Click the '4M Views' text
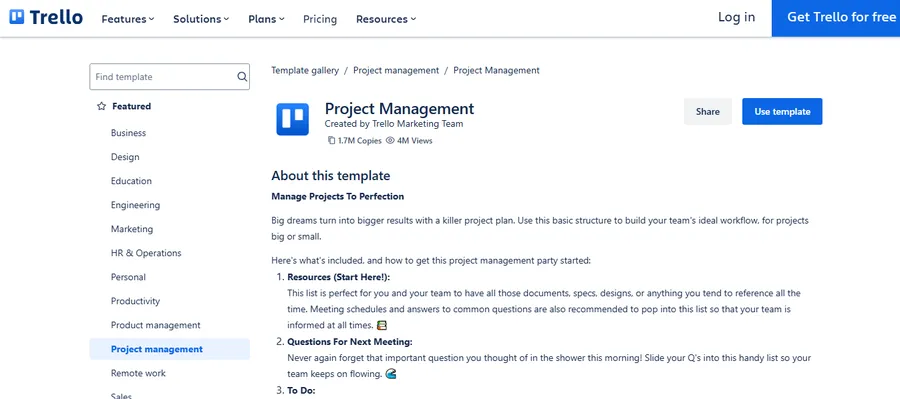This screenshot has width=900, height=399. tap(415, 140)
